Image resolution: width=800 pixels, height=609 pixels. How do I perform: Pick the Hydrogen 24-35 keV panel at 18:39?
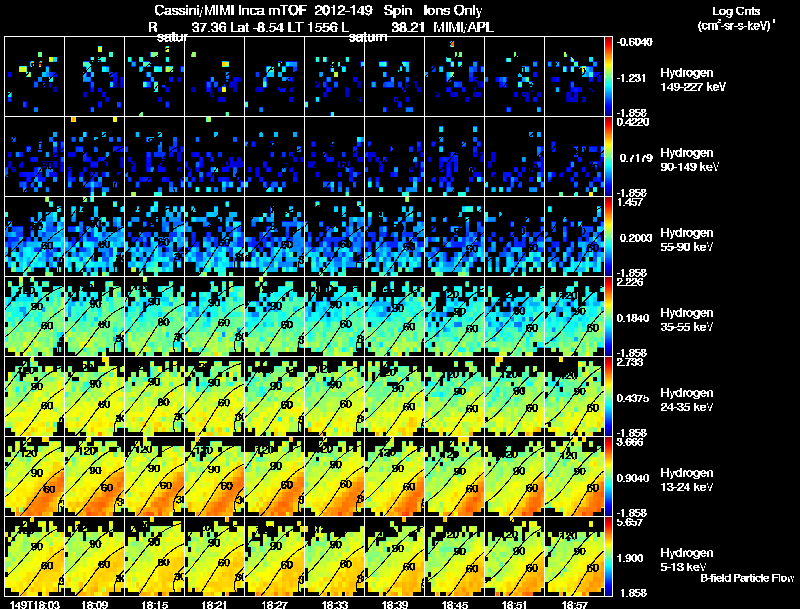pos(394,396)
